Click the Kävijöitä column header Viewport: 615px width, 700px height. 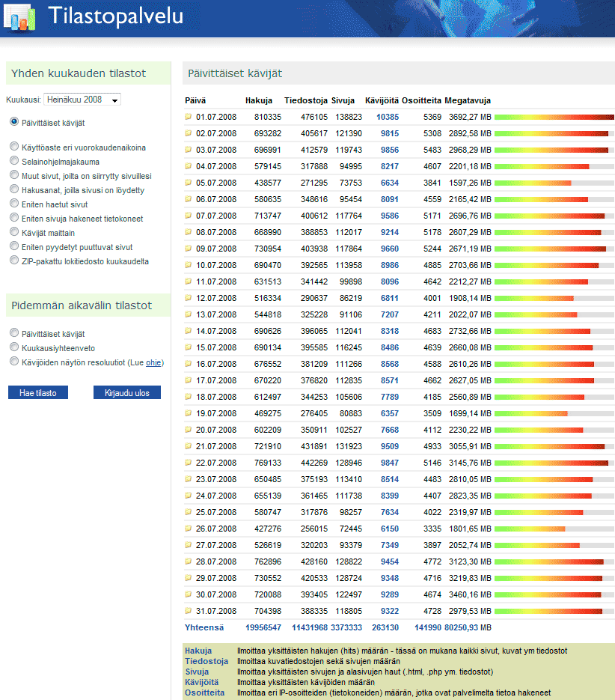coord(382,100)
